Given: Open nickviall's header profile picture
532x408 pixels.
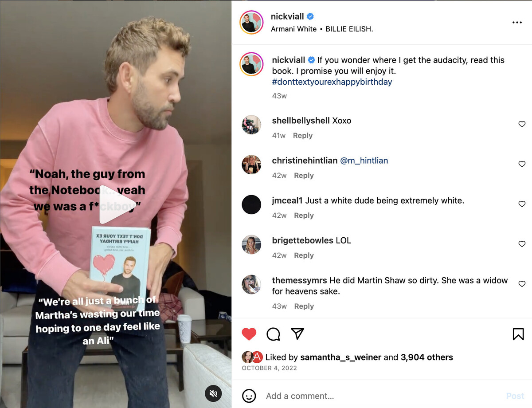Looking at the screenshot, I should 252,22.
